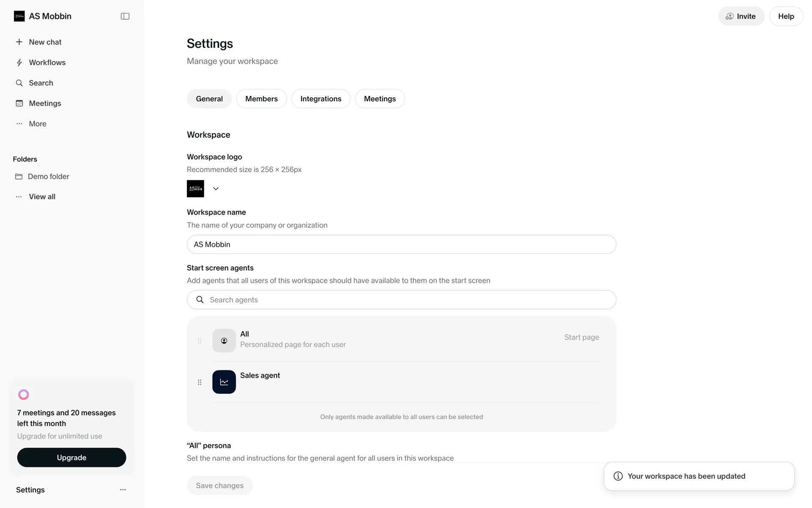This screenshot has width=812, height=508.
Task: Expand View all folders
Action: [x=42, y=196]
